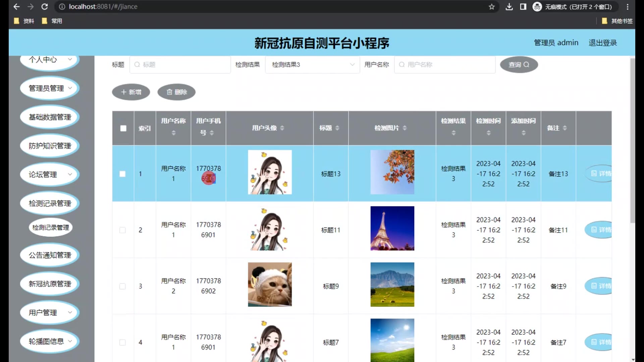Sort by 检测时间 column arrows
Screen dimensions: 644x362
(x=489, y=133)
